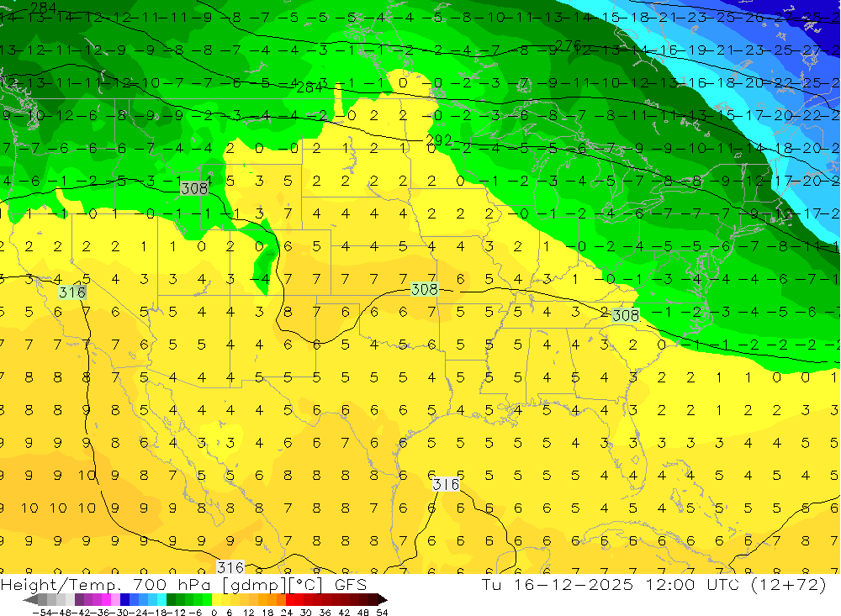
Task: Click the gray left arrow end of the color legend
Action: pyautogui.click(x=30, y=600)
